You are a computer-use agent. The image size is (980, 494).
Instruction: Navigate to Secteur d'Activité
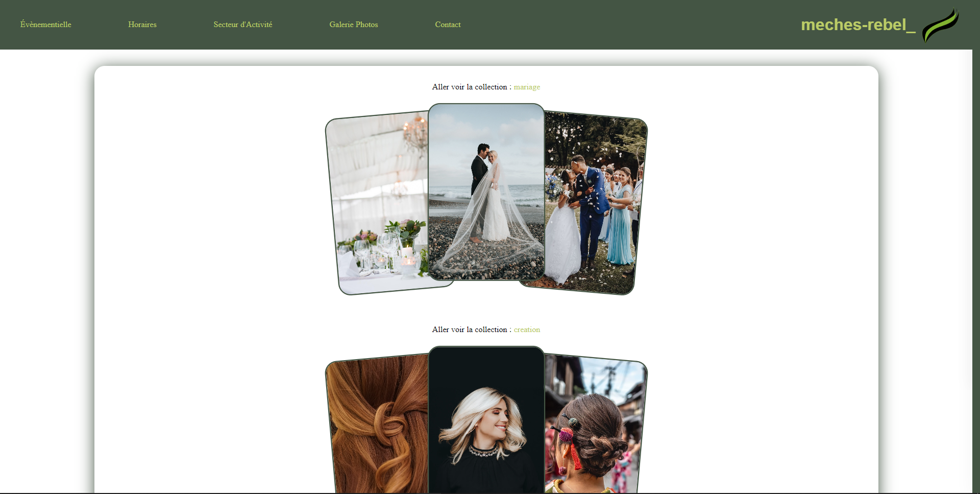coord(242,25)
